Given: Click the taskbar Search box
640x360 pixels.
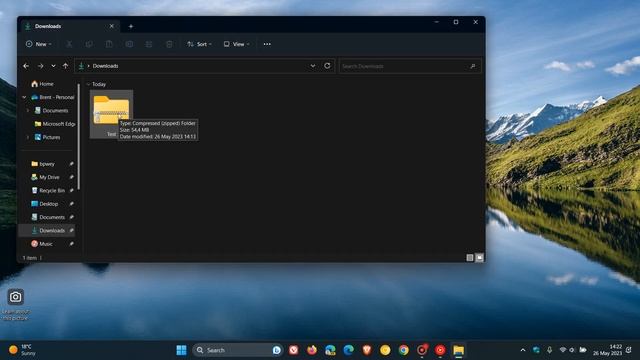Looking at the screenshot, I should [x=238, y=350].
